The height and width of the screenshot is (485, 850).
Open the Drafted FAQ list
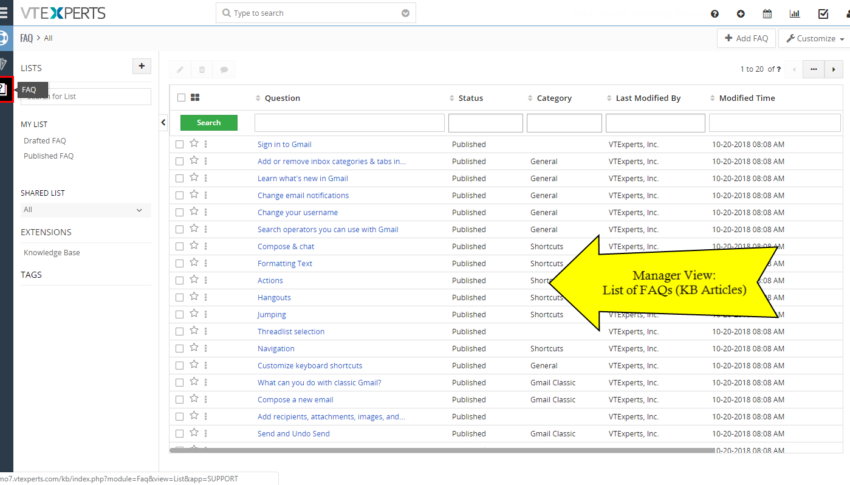[44, 140]
